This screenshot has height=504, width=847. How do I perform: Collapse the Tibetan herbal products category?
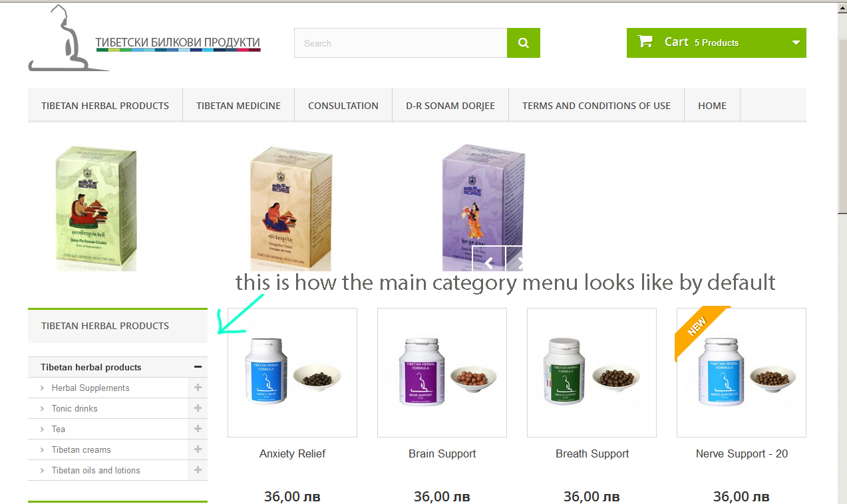pos(198,367)
